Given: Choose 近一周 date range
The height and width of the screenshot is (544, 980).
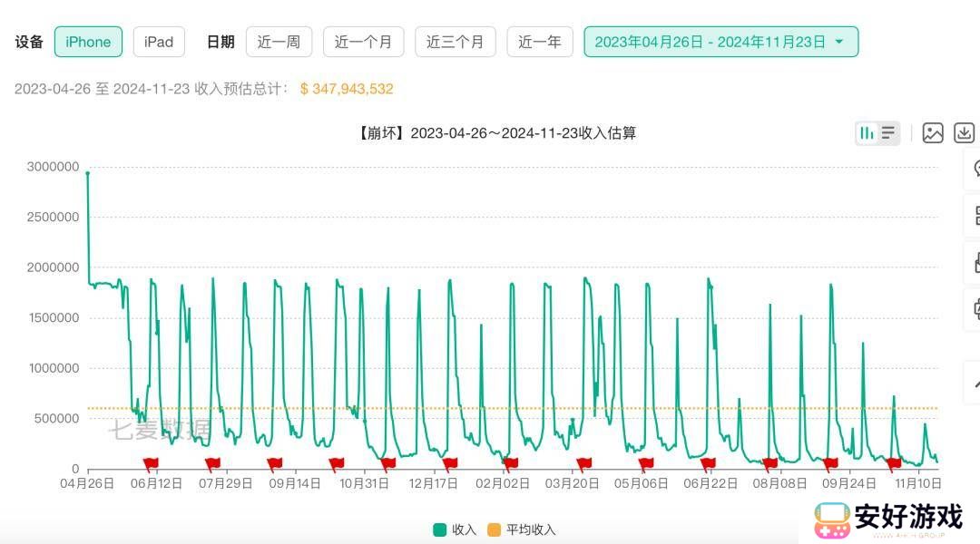Looking at the screenshot, I should pos(279,42).
